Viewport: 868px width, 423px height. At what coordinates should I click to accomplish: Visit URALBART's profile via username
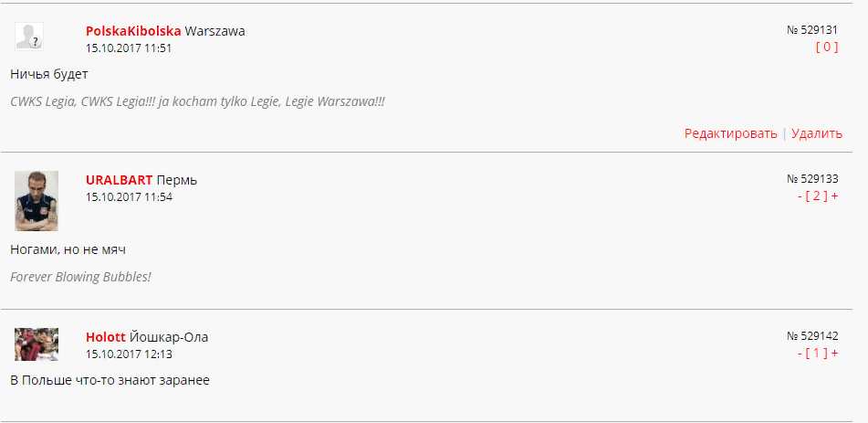point(119,180)
